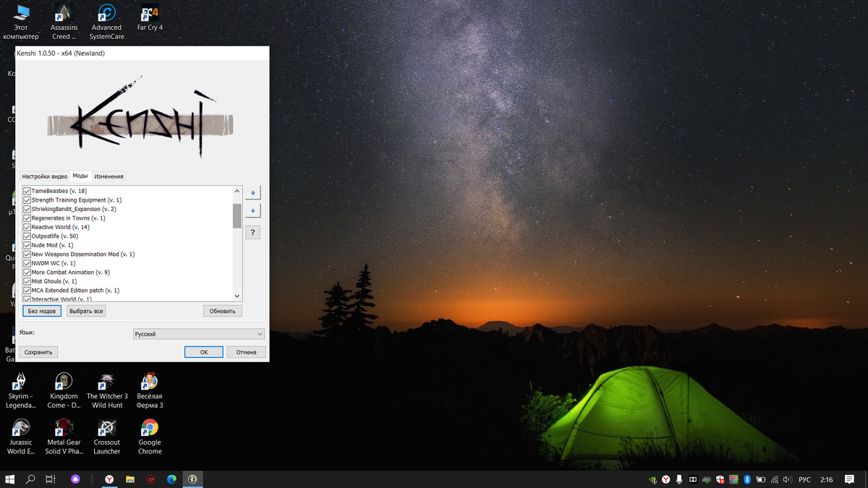Uncheck Outpostlife mod checkbox
868x488 pixels.
(x=27, y=236)
